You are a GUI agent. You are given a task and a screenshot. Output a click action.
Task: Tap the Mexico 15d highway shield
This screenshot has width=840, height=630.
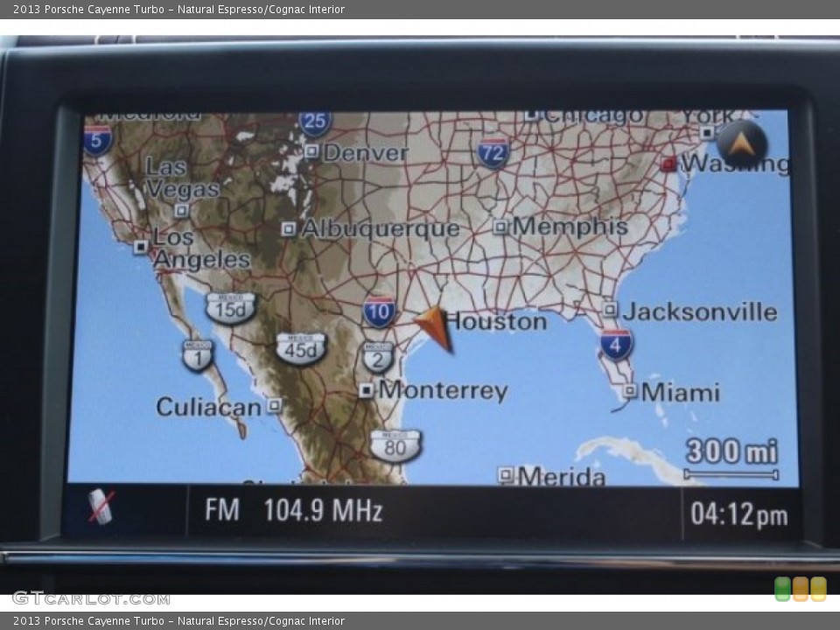[x=231, y=308]
